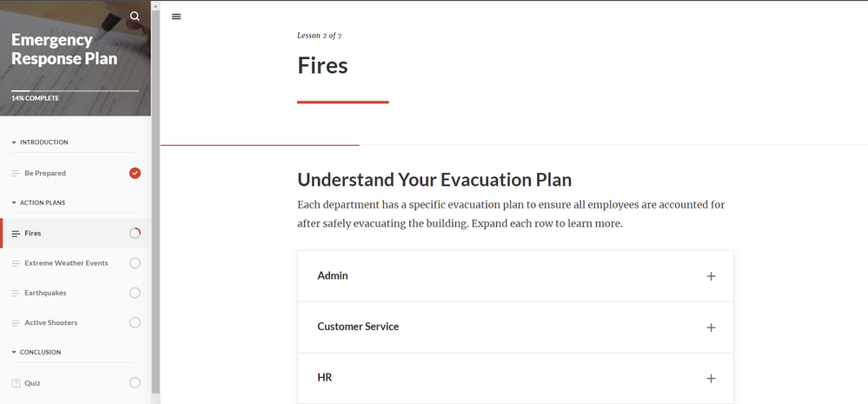Screen dimensions: 868x404
Task: Click the plus icon on Admin row
Action: [711, 276]
